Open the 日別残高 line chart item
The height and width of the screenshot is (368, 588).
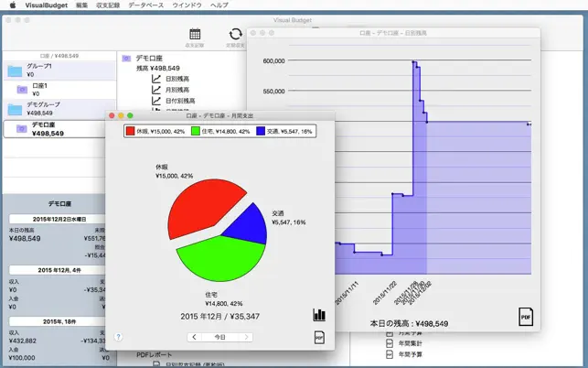[x=171, y=79]
